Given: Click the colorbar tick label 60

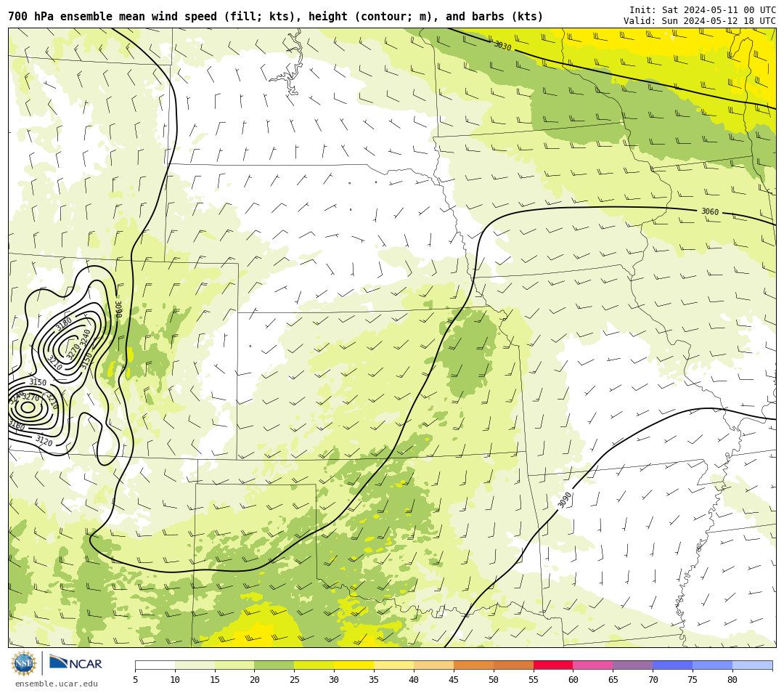Looking at the screenshot, I should (573, 679).
